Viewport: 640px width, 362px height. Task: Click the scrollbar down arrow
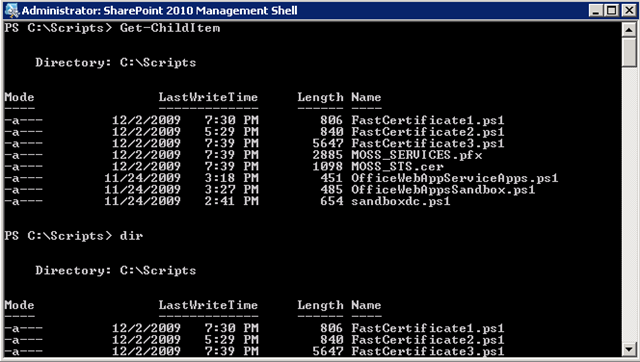point(629,349)
